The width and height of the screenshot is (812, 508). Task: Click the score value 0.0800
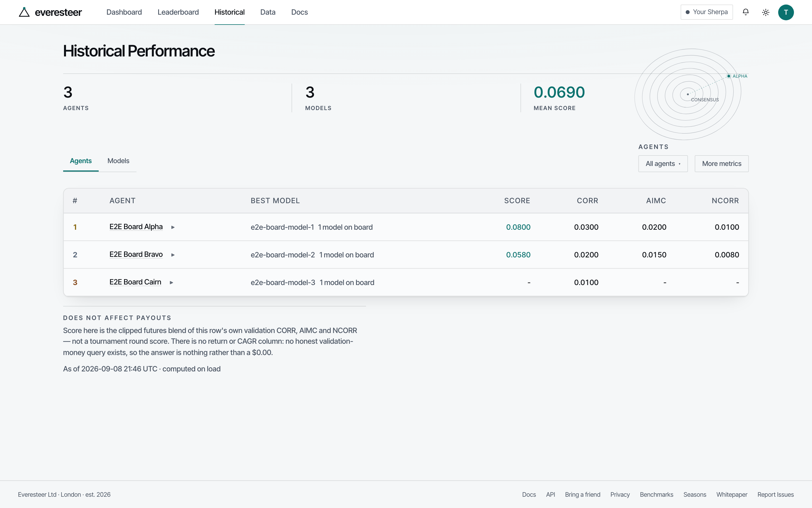pos(518,227)
